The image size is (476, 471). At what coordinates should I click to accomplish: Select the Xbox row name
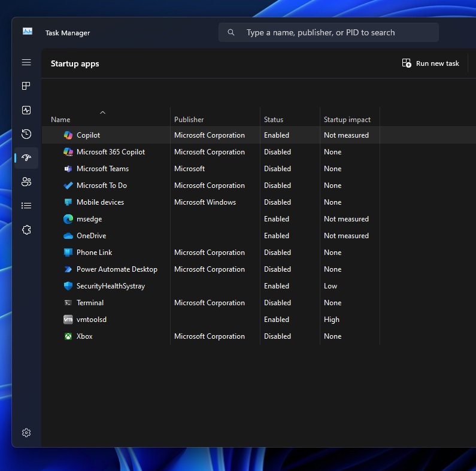tap(84, 336)
